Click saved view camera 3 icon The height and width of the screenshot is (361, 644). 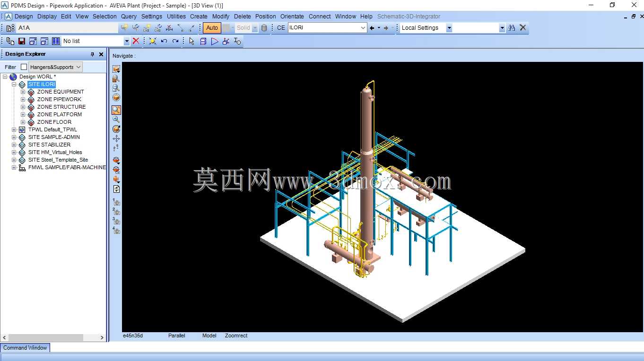coord(116,221)
